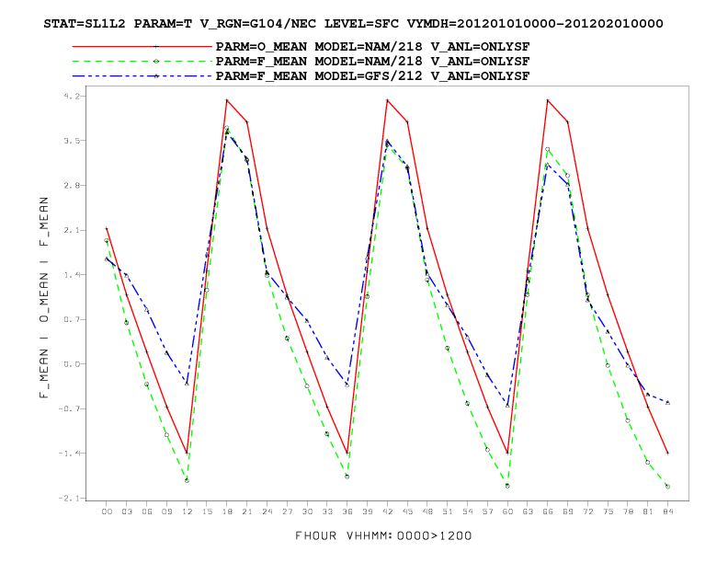Click x-axis forecast hour 45
The image size is (728, 563).
[x=407, y=511]
